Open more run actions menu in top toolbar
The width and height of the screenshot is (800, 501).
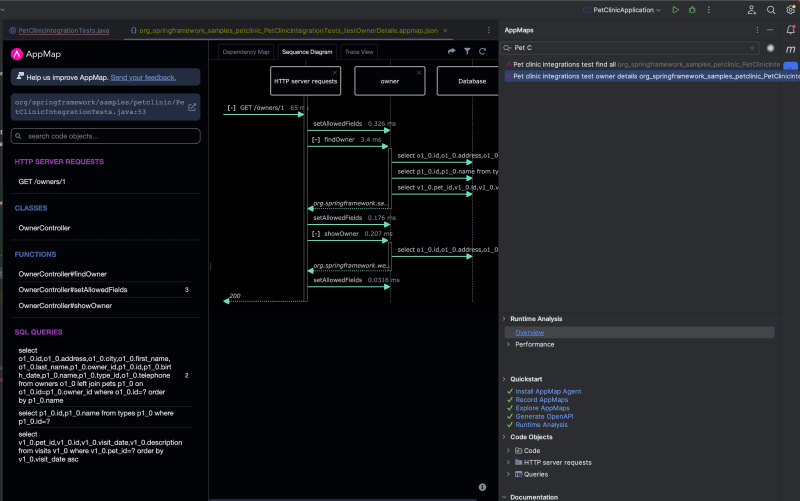(x=709, y=10)
